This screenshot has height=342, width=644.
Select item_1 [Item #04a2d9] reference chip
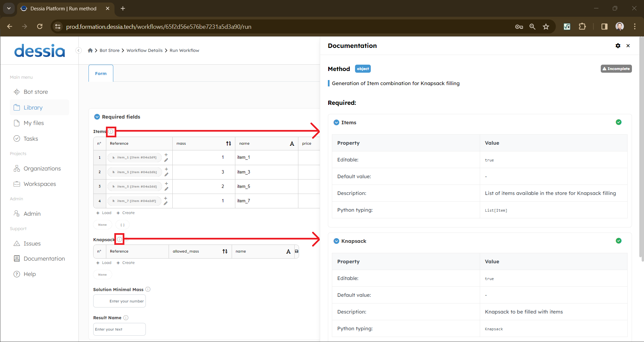point(134,157)
